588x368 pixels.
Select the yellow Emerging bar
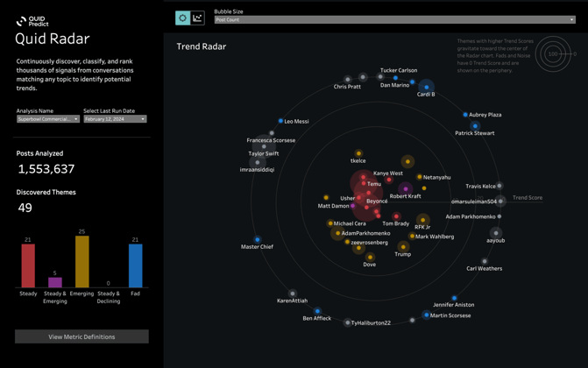pos(82,261)
